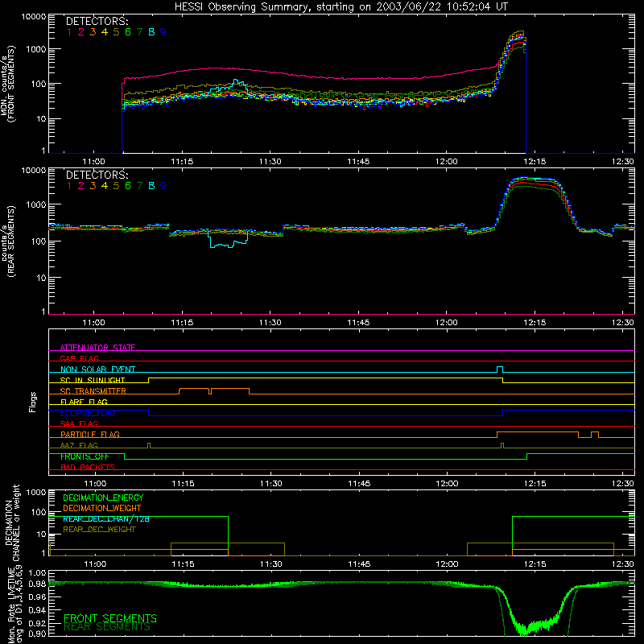Select detector 7 legend number in rear segments plot
Screen dimensions: 644x644
139,186
